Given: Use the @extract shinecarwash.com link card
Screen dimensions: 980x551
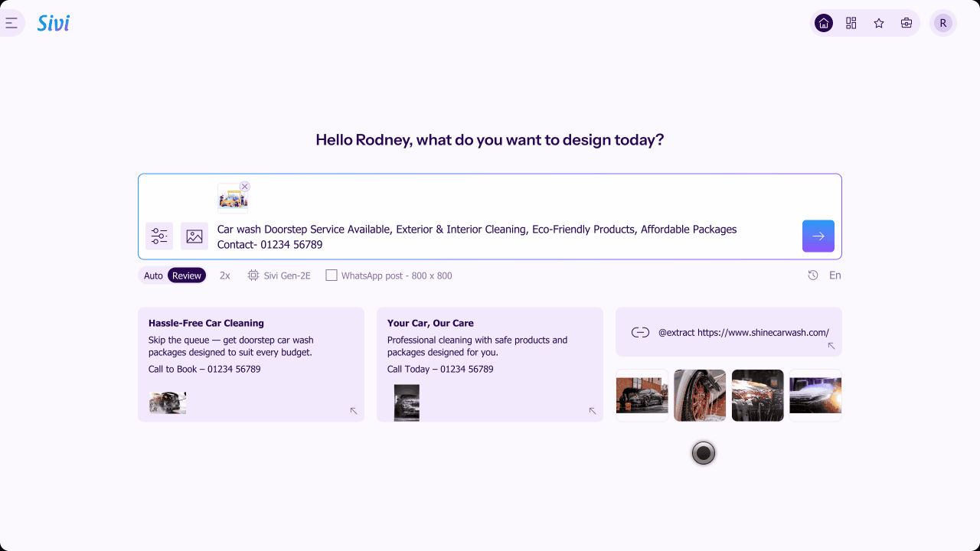Looking at the screenshot, I should (729, 332).
